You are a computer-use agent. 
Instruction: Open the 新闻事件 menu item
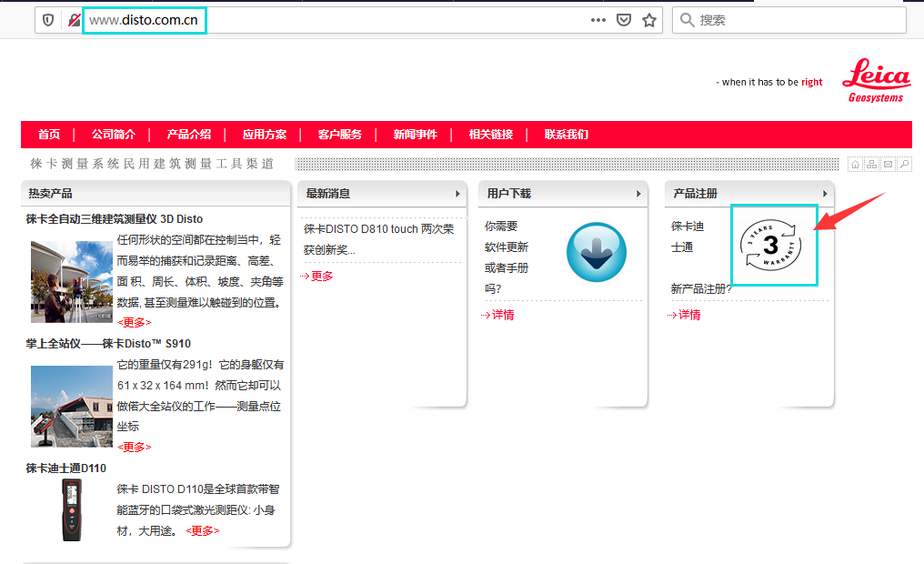(416, 135)
